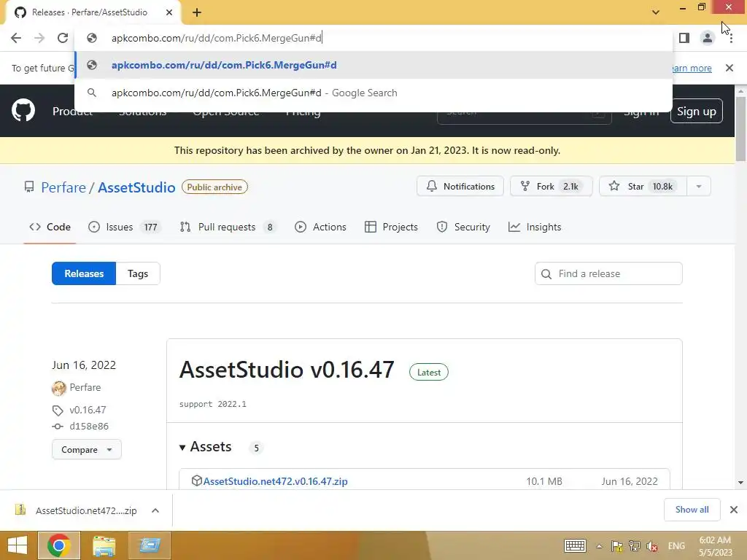The width and height of the screenshot is (747, 560).
Task: Click the network tray icon
Action: 634,545
